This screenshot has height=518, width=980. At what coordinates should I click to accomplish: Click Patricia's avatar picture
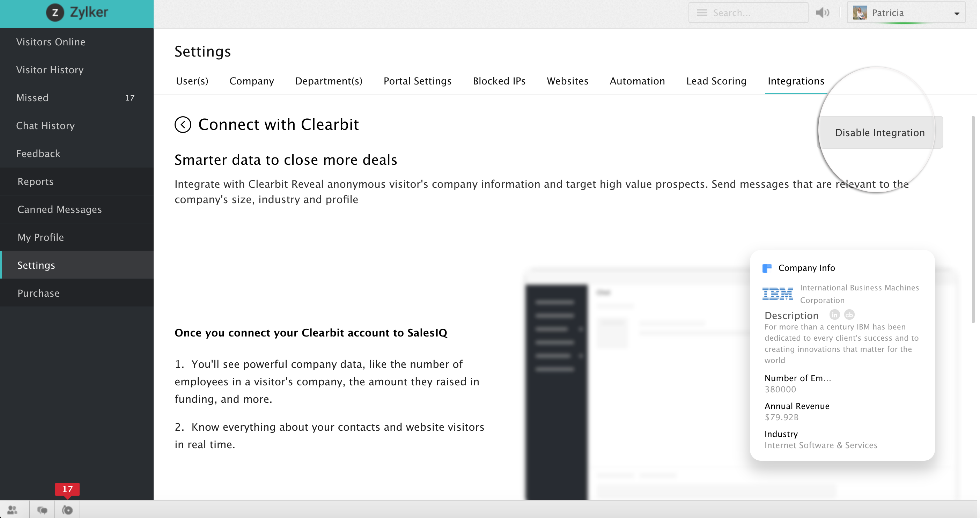(x=860, y=13)
